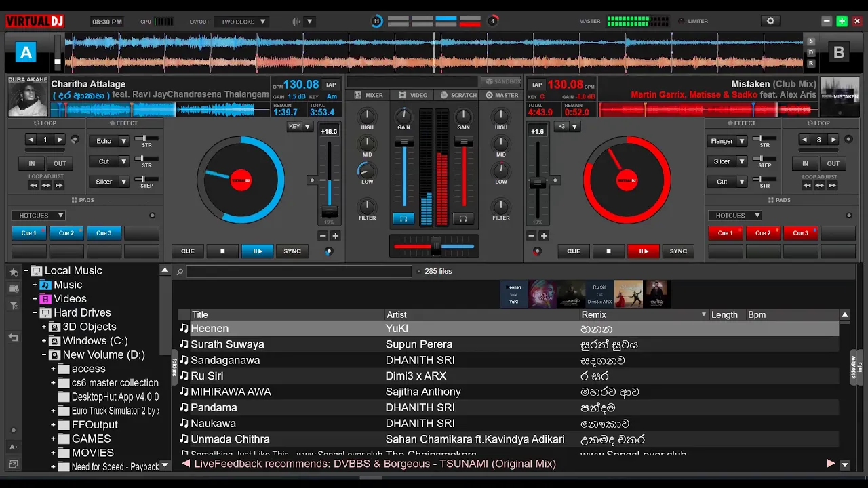Open the settings gear in the top bar
This screenshot has width=868, height=488.
click(x=770, y=21)
